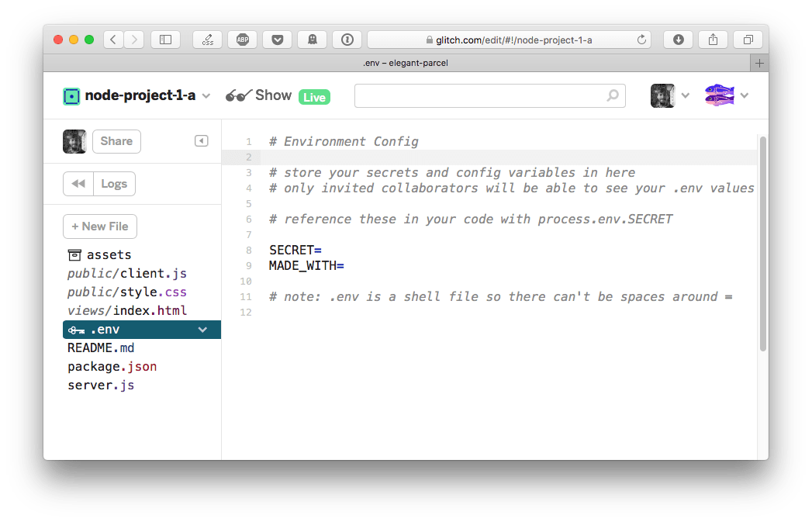The height and width of the screenshot is (522, 812).
Task: Select the .env file
Action: [x=142, y=330]
